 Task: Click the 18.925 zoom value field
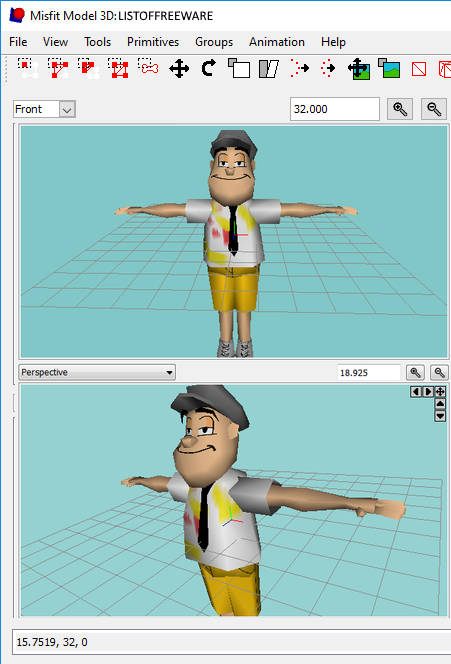369,373
